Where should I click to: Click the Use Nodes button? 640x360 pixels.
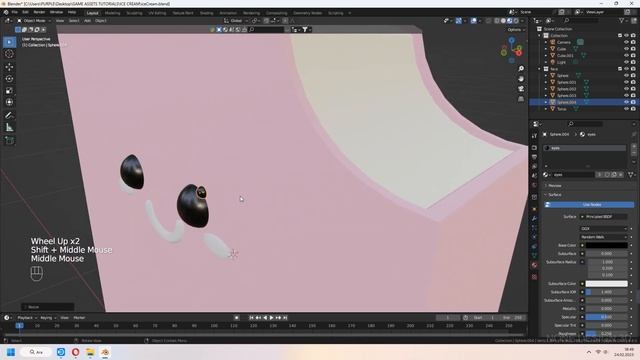coord(589,204)
